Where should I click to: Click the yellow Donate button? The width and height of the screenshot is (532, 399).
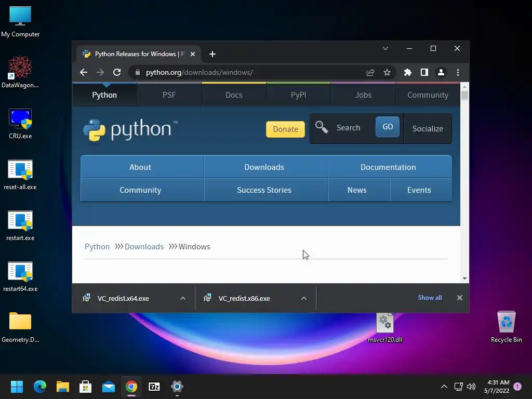[x=285, y=129]
